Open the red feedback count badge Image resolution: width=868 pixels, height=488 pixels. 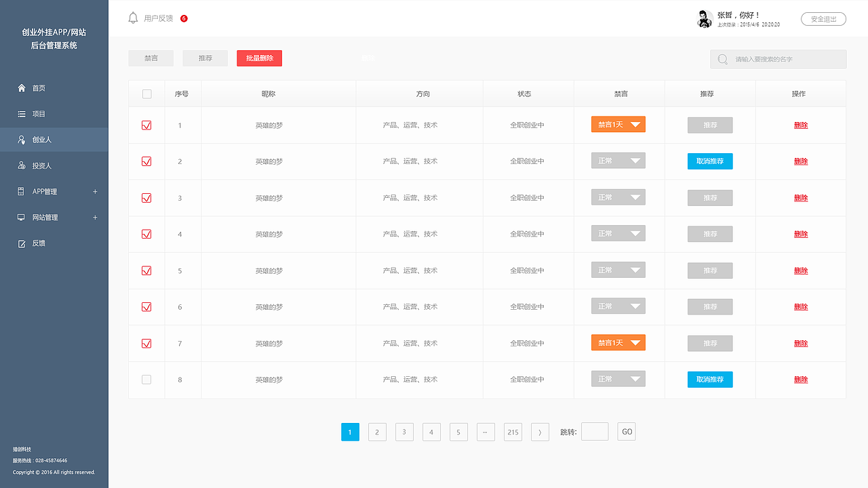pyautogui.click(x=184, y=18)
